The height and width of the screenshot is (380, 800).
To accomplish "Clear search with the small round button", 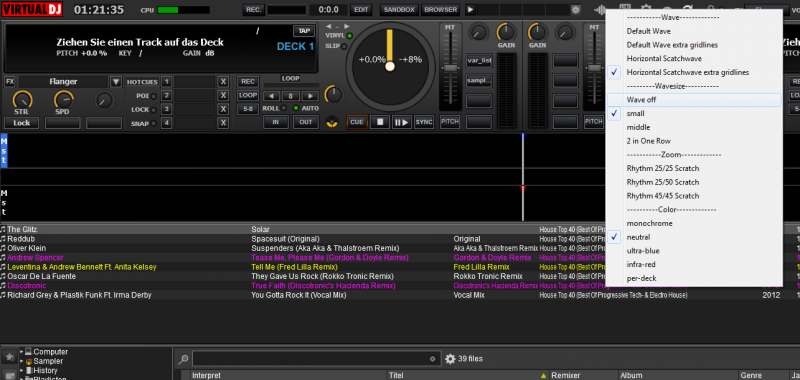I will pos(433,359).
